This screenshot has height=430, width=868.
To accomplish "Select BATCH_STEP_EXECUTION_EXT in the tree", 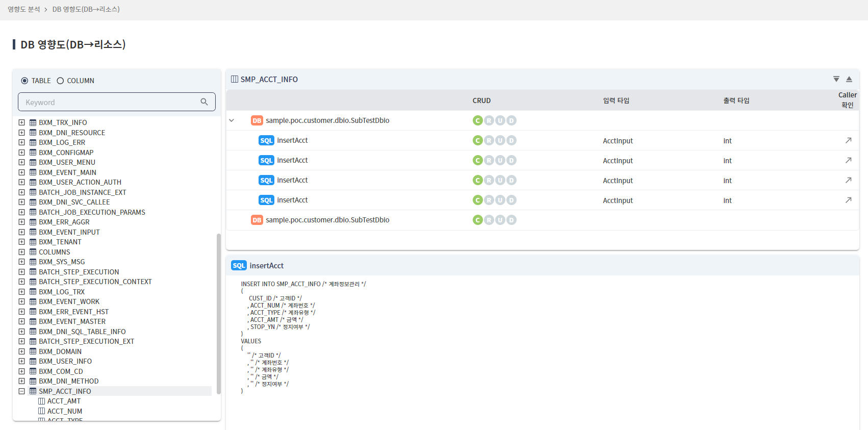I will pos(87,341).
